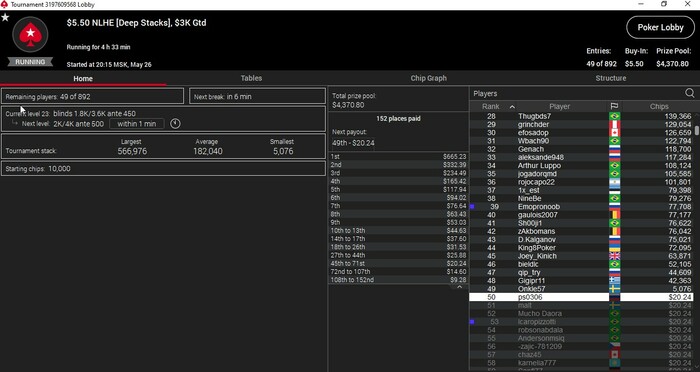Select player grinchder row
The image size is (700, 372).
click(x=581, y=125)
